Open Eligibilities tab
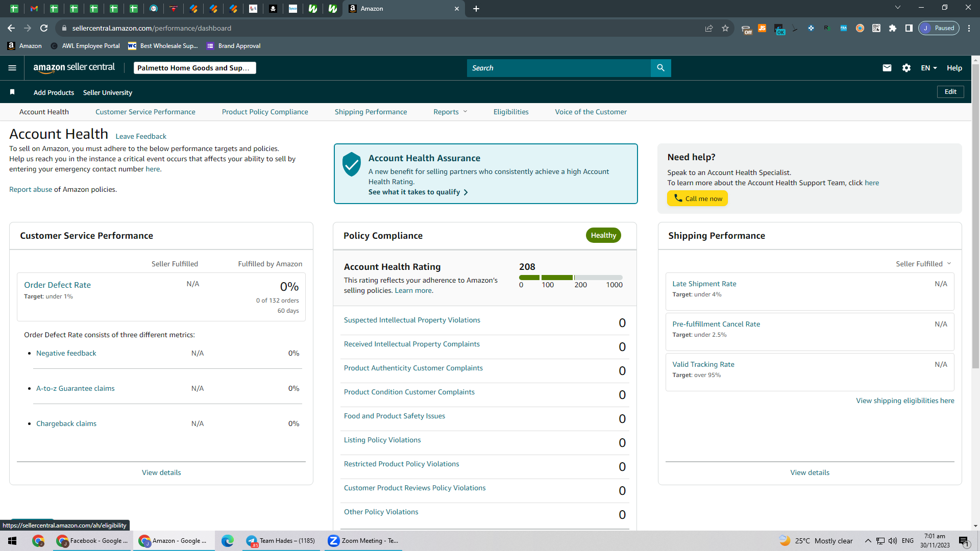This screenshot has height=551, width=980. (511, 112)
